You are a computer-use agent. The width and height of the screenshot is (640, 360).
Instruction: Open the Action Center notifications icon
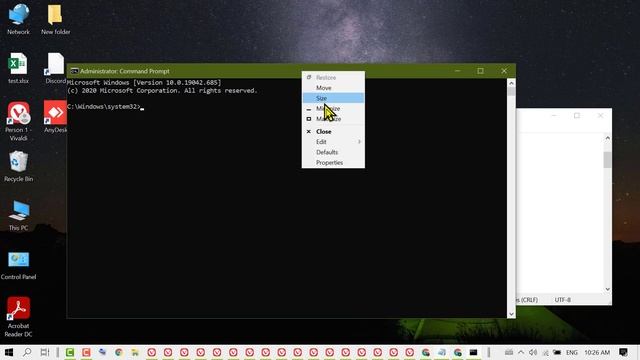[623, 352]
